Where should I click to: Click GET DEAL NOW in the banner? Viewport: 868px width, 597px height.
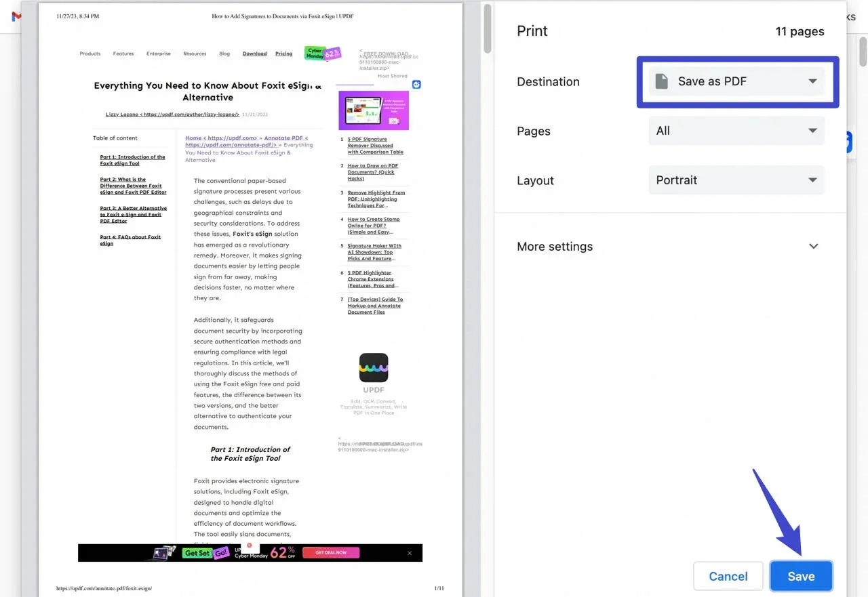coord(330,553)
